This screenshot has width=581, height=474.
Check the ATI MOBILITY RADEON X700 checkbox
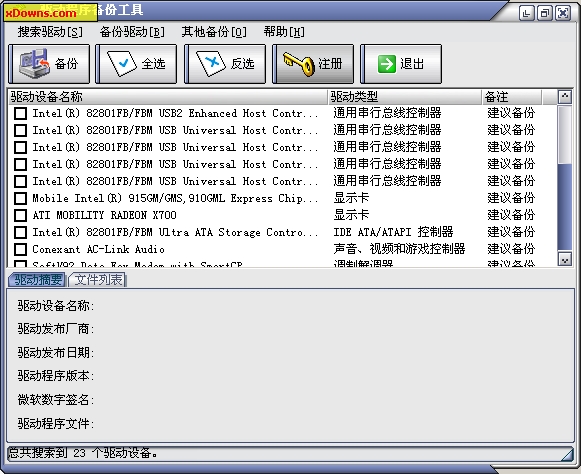[20, 215]
